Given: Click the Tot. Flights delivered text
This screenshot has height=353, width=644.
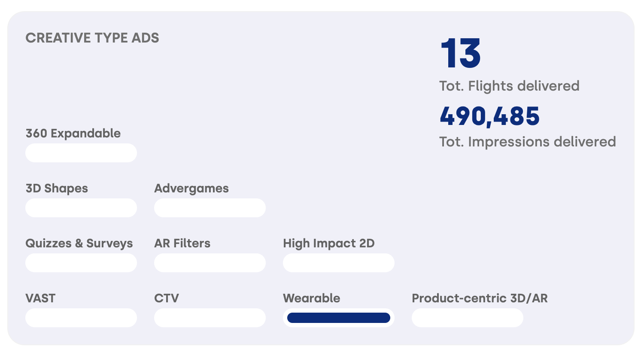Looking at the screenshot, I should tap(510, 86).
